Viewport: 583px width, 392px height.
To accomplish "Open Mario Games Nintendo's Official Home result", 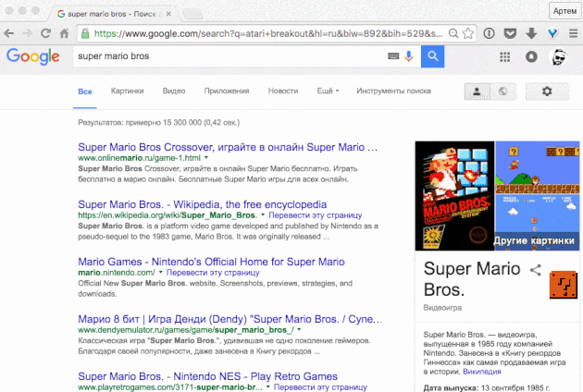I will 211,262.
